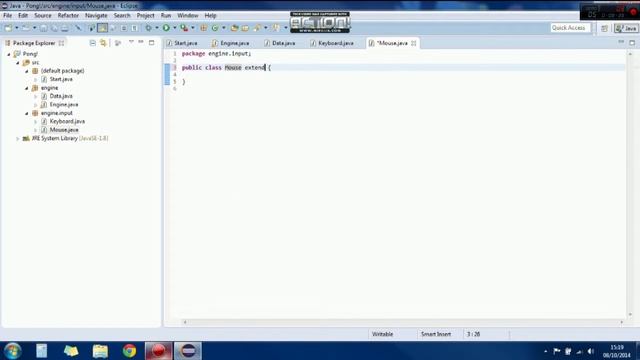
Task: Click the editor vertical scrollbar down arrow
Action: pyautogui.click(x=631, y=314)
